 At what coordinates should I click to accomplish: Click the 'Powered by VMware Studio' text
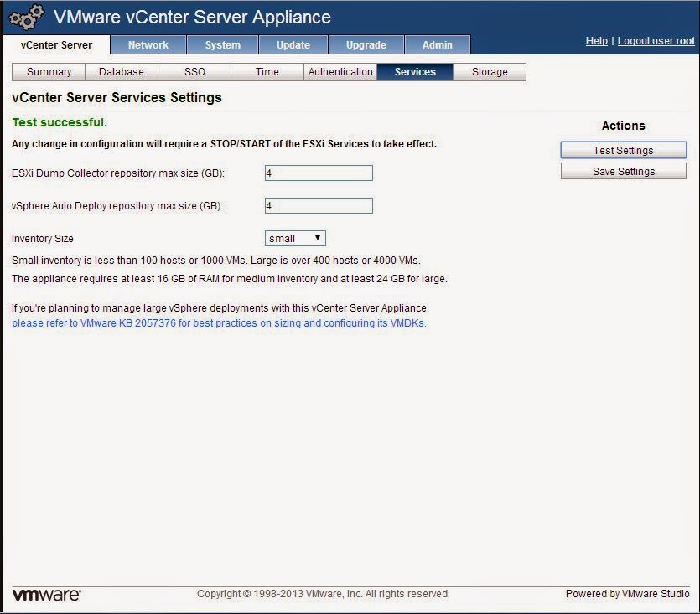click(x=627, y=594)
